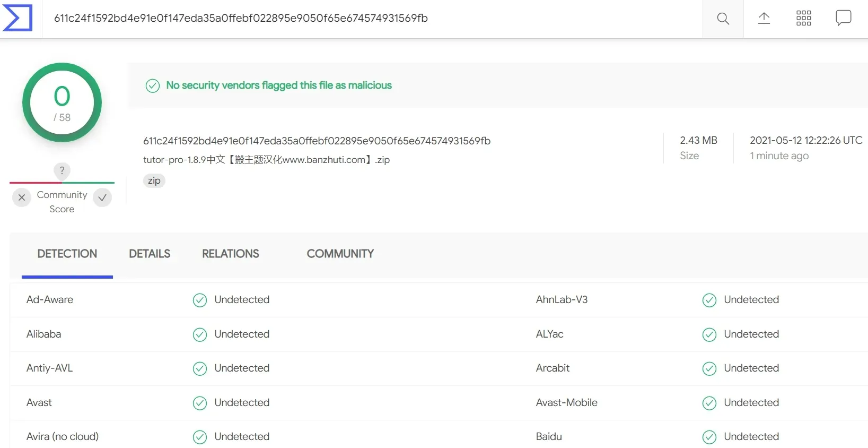
Task: Click the check icon in ALYac row
Action: click(709, 334)
